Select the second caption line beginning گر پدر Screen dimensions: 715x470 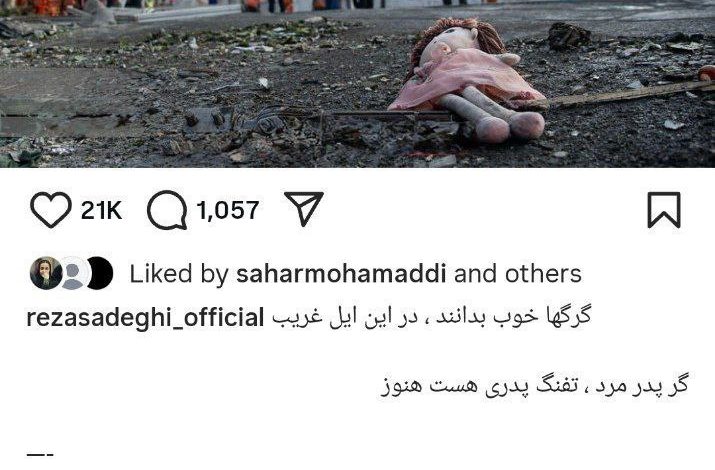click(x=534, y=387)
